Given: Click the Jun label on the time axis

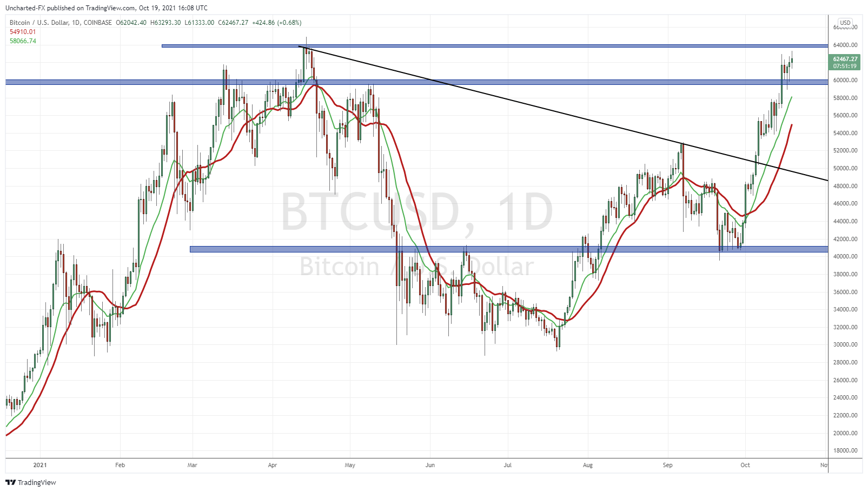Looking at the screenshot, I should 430,465.
